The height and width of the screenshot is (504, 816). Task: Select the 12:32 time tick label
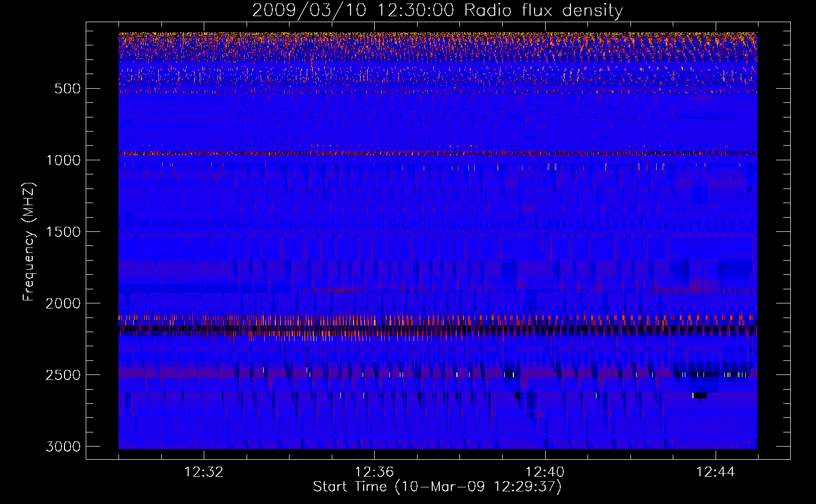204,472
